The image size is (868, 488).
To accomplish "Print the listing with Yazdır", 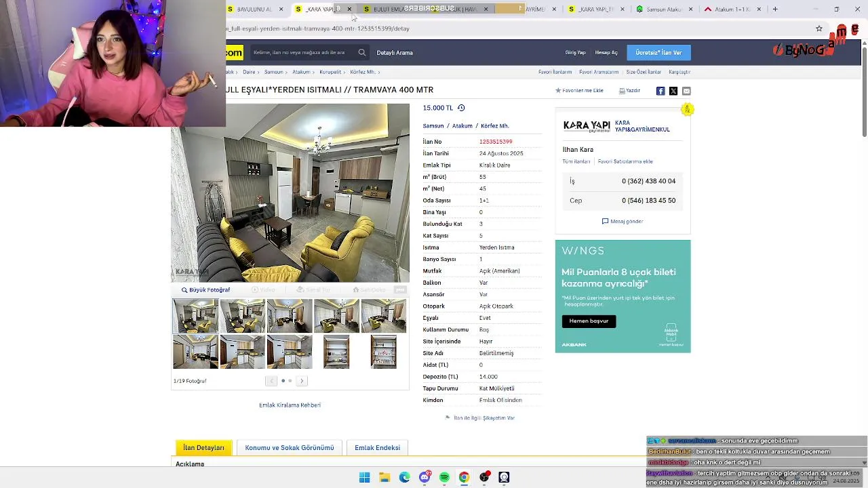I will pyautogui.click(x=629, y=90).
